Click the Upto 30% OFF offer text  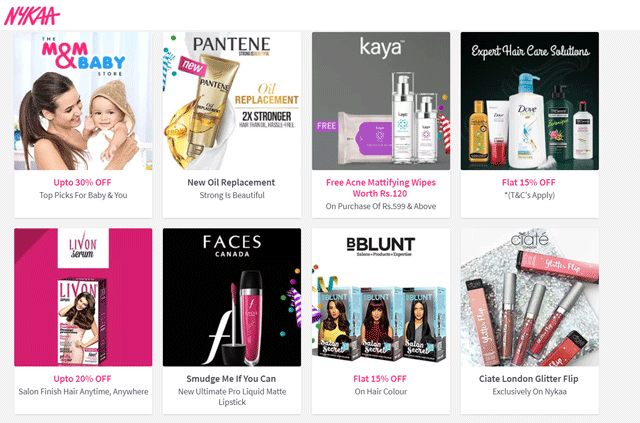pos(82,183)
